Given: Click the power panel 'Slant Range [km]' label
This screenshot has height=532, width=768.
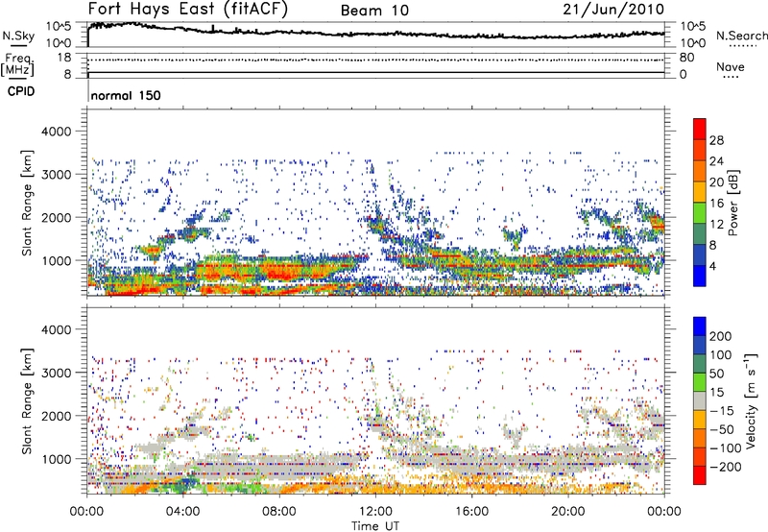Looking at the screenshot, I should click(x=27, y=203).
